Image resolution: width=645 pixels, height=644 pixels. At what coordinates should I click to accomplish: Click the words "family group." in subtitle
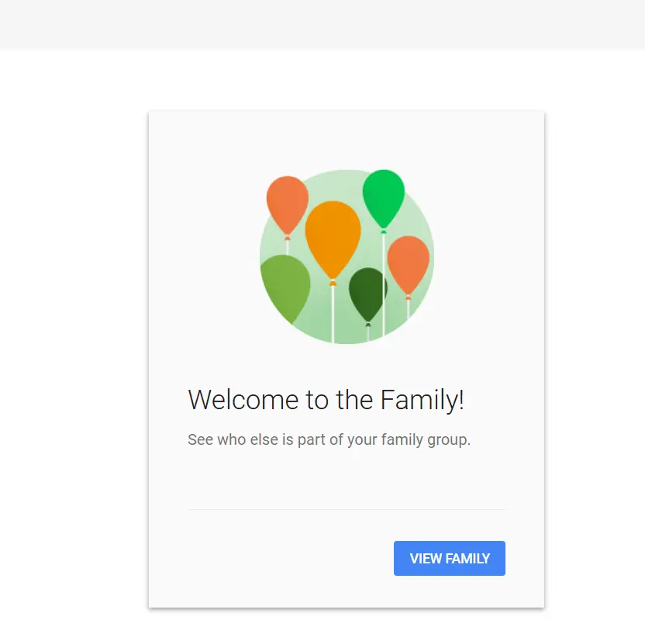point(426,440)
